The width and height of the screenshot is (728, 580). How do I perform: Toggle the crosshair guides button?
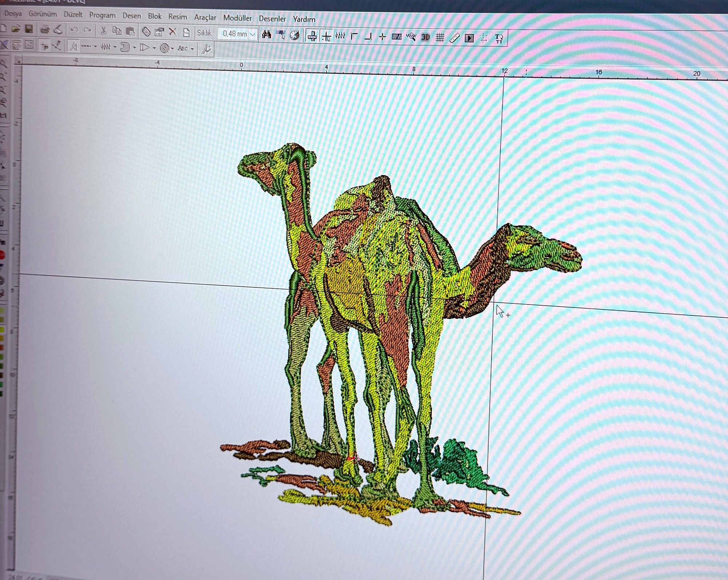(x=327, y=36)
